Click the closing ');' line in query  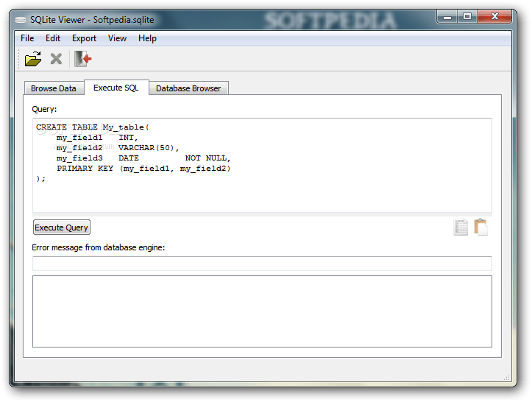[x=40, y=179]
